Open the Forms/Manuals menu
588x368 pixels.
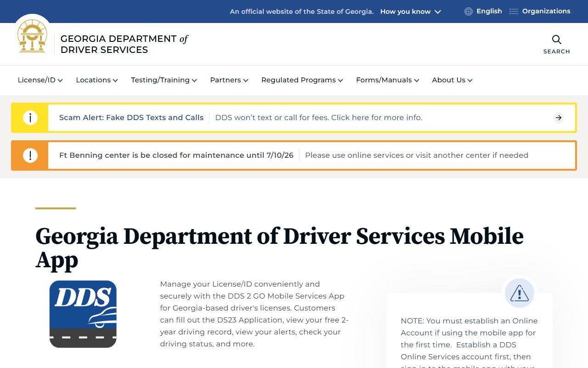pyautogui.click(x=388, y=80)
